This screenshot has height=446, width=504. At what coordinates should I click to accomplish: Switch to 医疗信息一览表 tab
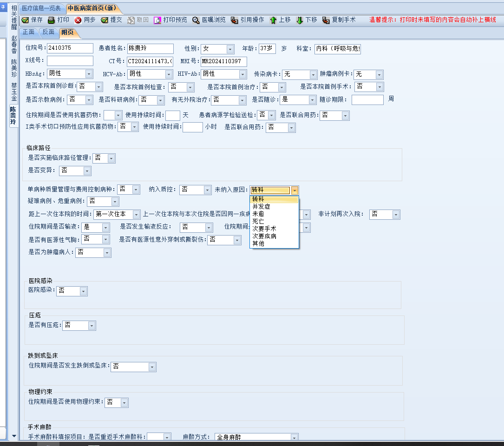[41, 8]
